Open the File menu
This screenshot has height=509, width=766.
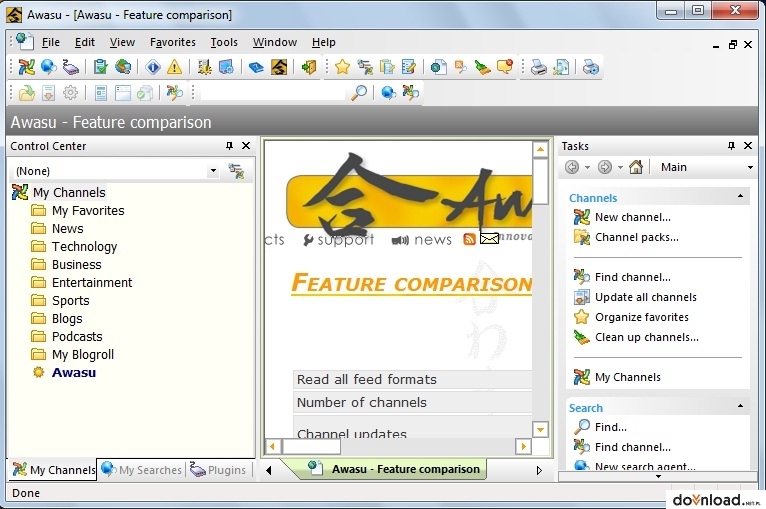pyautogui.click(x=51, y=42)
